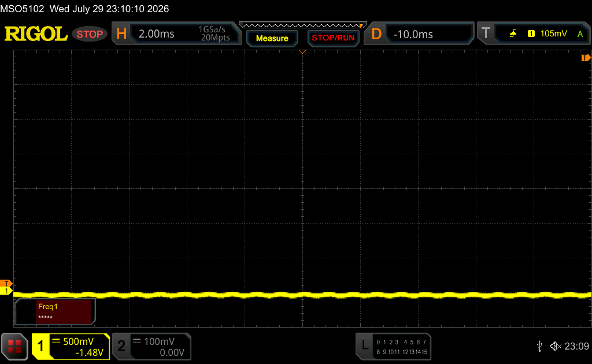Screen dimensions: 592x364
Task: Click the 23:09 clock display
Action: pos(576,346)
